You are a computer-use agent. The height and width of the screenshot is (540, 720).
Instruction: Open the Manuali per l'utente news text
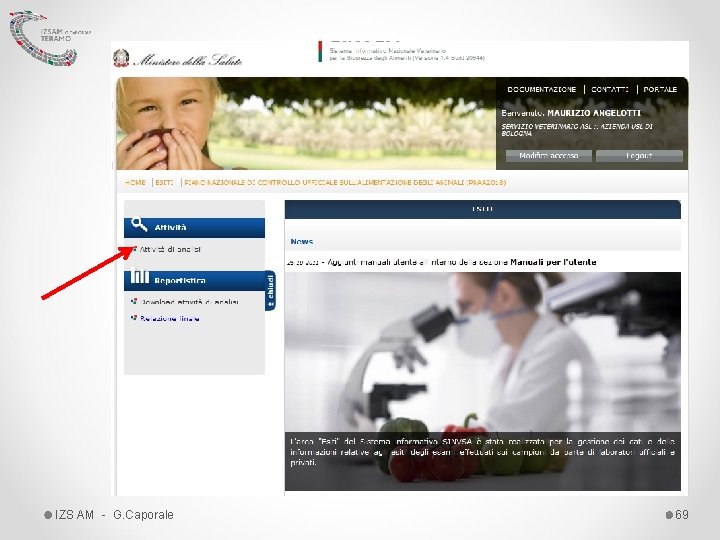[553, 262]
